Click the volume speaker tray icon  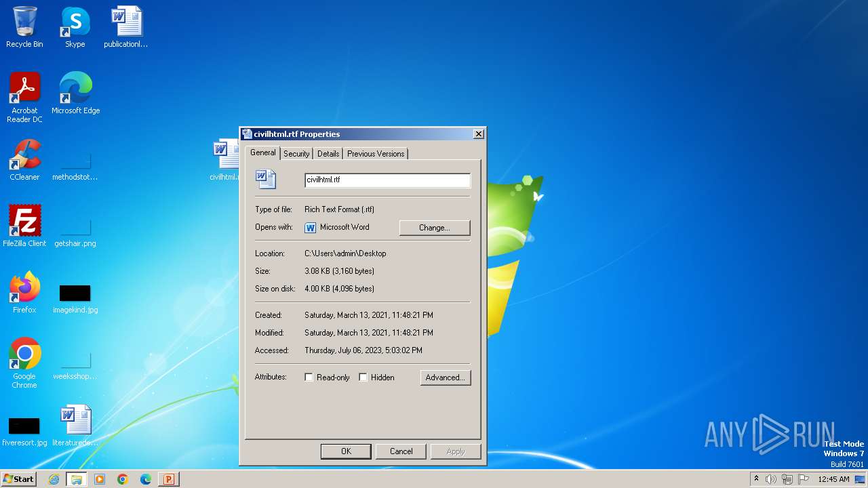coord(771,479)
